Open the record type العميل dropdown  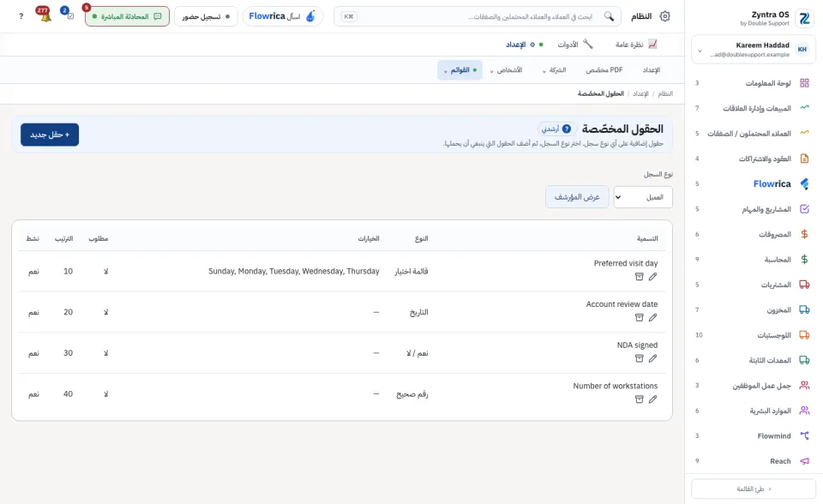click(x=643, y=197)
